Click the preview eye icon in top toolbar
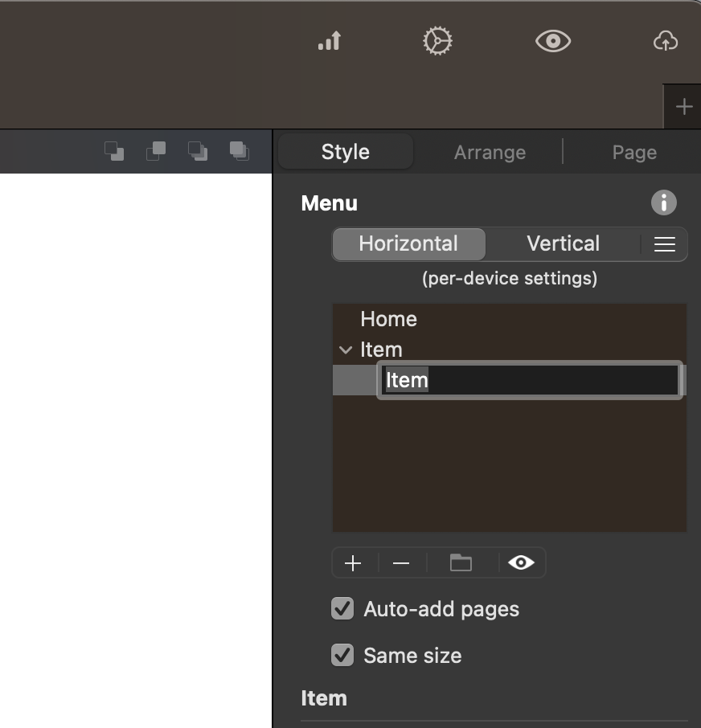The height and width of the screenshot is (728, 701). 553,41
